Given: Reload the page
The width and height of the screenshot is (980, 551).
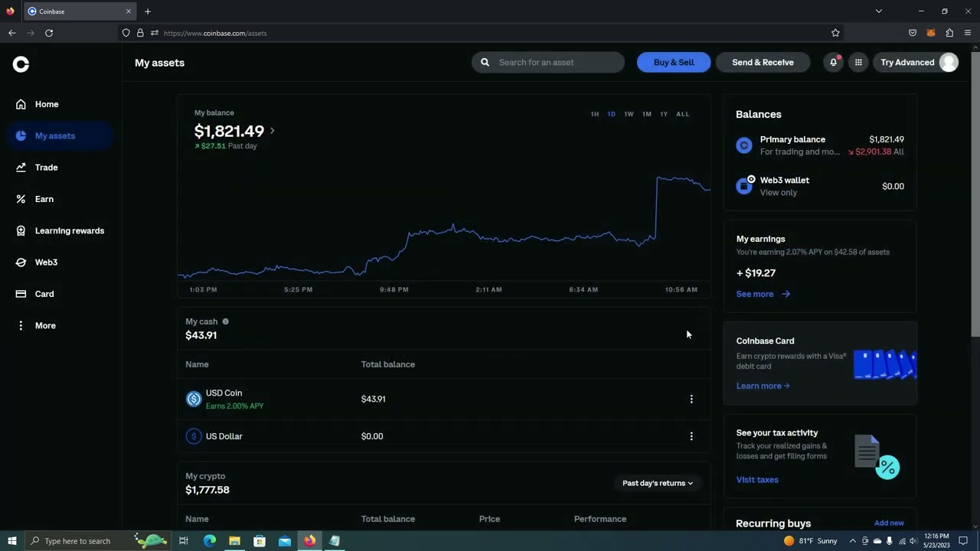Looking at the screenshot, I should [49, 33].
